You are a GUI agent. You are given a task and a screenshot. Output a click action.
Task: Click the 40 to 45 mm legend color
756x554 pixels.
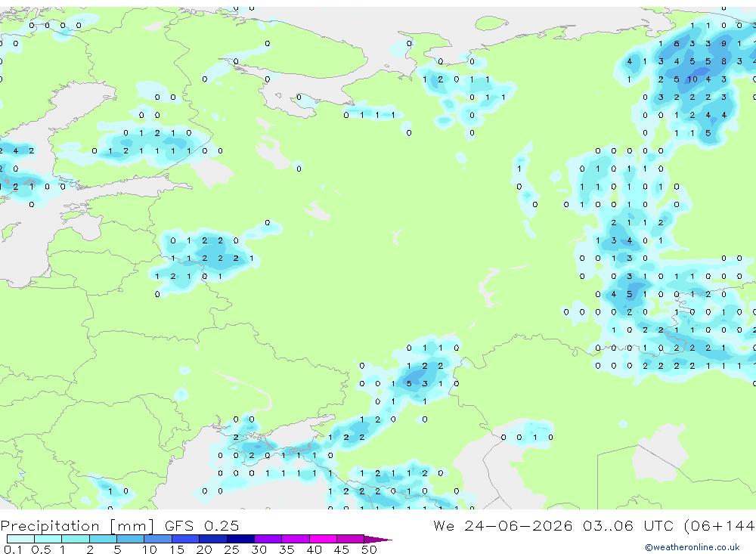click(323, 539)
